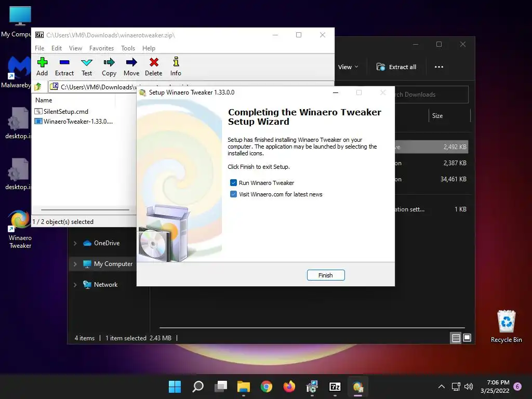Open the 7-Zip View menu
532x399 pixels.
point(75,48)
